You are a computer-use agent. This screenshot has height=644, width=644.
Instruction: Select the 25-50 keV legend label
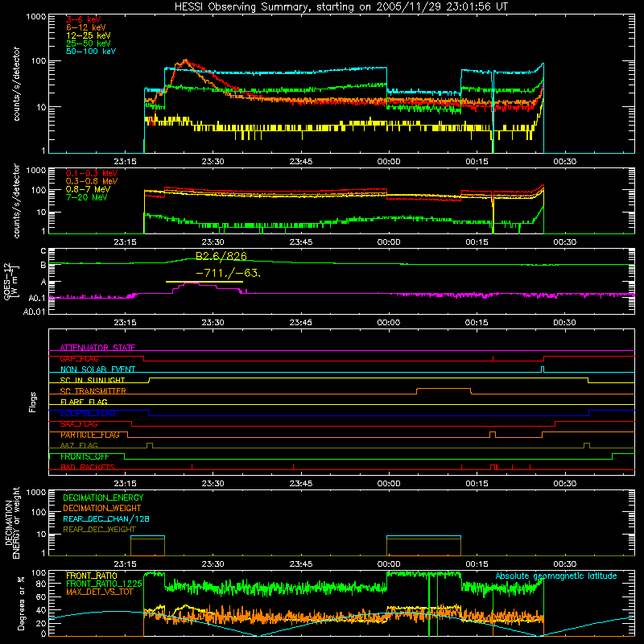click(89, 43)
